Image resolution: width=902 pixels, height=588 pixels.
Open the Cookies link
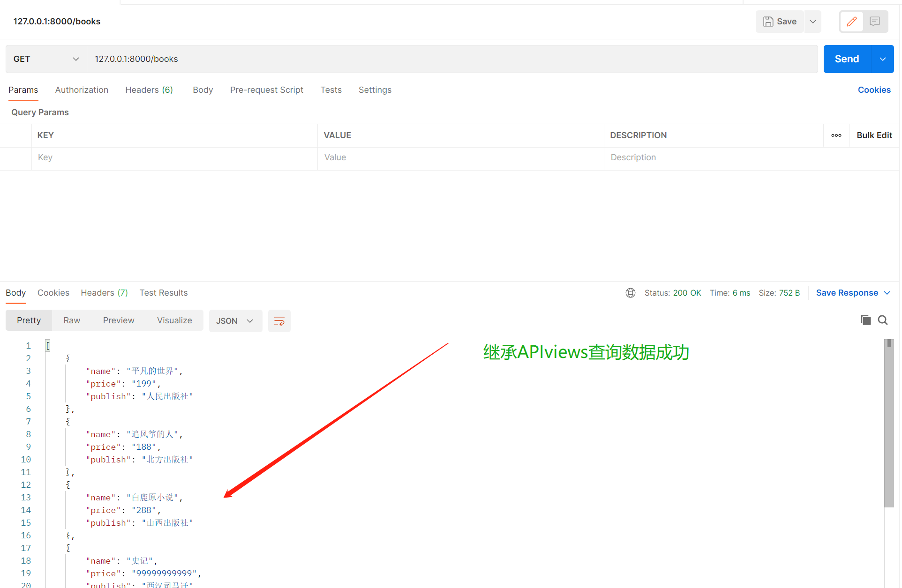[x=874, y=90]
